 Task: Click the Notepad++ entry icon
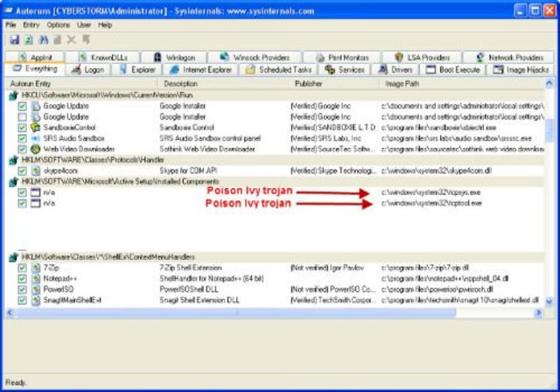tap(35, 278)
